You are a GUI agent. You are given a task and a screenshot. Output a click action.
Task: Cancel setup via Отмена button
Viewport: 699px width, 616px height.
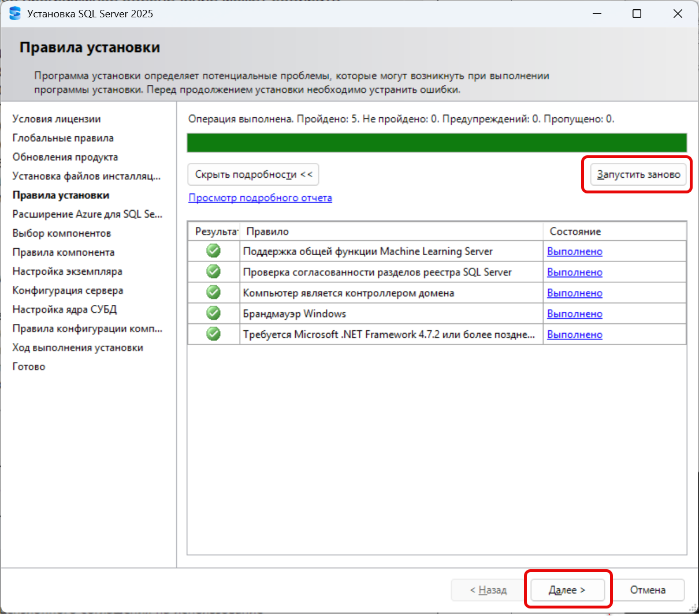point(648,589)
